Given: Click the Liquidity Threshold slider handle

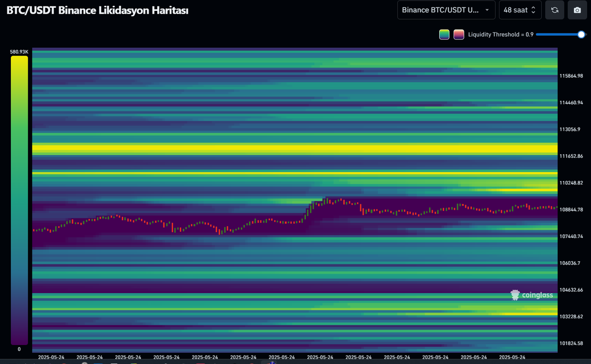Looking at the screenshot, I should point(581,34).
